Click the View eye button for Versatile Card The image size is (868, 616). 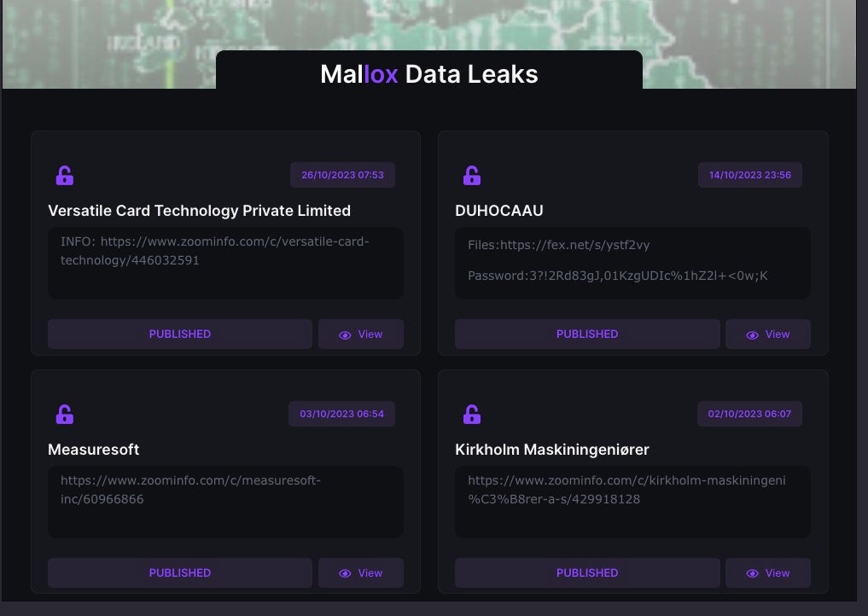[360, 334]
